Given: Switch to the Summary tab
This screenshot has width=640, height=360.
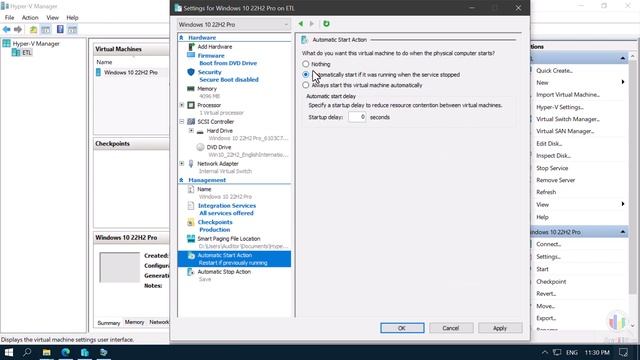Looking at the screenshot, I should (x=109, y=322).
